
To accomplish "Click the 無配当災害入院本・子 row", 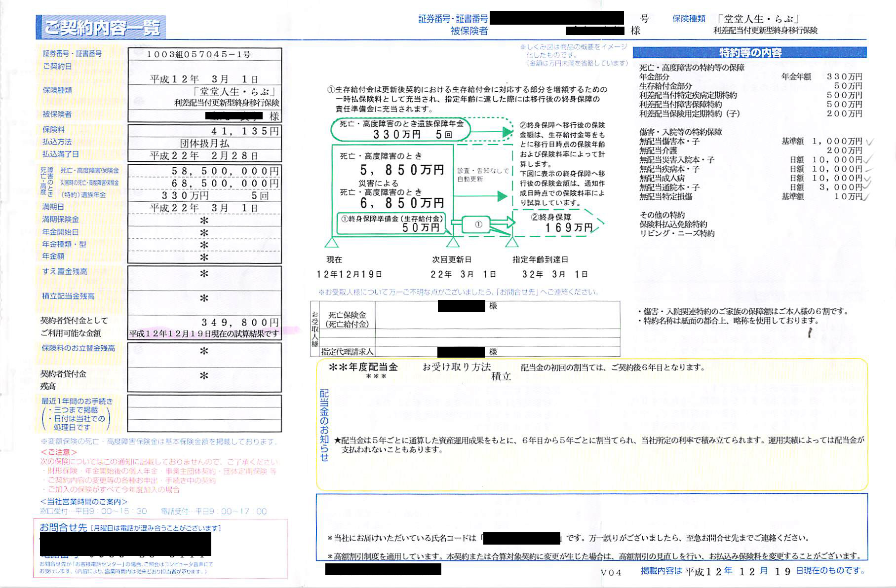I will click(x=750, y=160).
